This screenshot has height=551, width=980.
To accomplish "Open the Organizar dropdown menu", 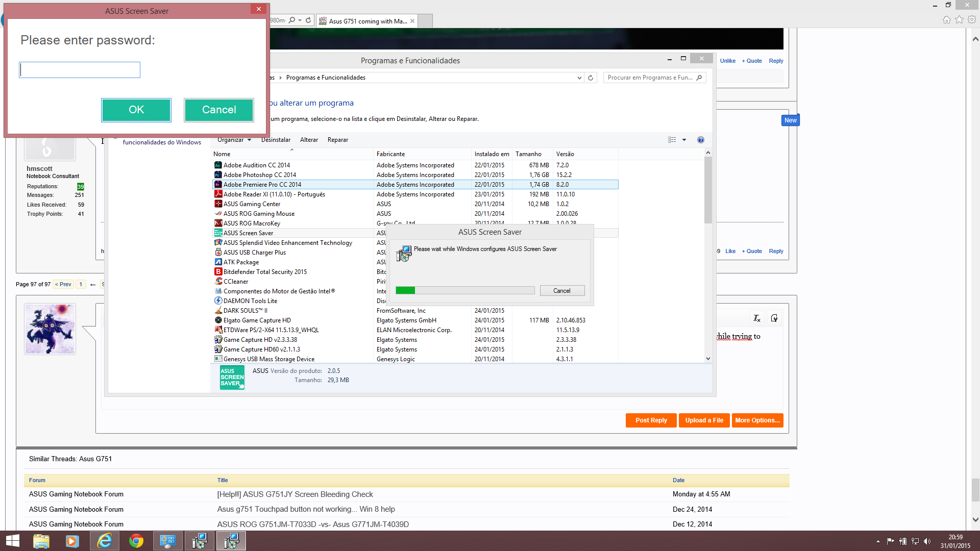I will click(x=234, y=140).
